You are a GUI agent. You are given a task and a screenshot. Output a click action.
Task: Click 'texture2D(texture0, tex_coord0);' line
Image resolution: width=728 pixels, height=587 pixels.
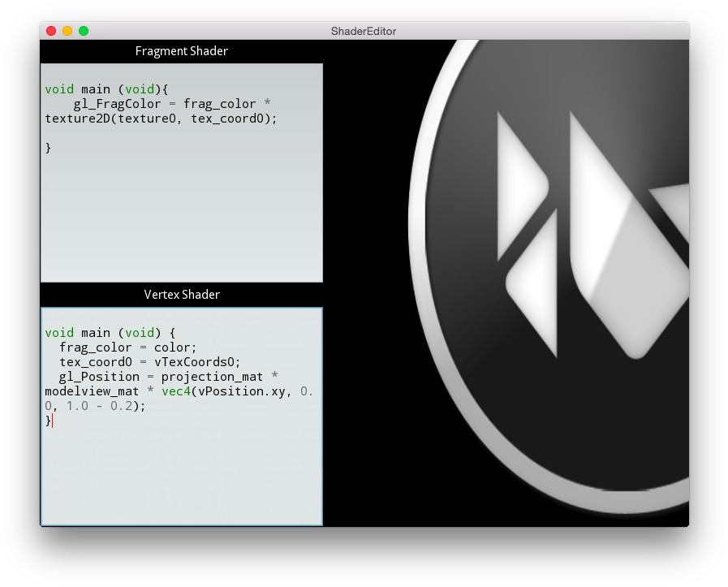coord(161,119)
